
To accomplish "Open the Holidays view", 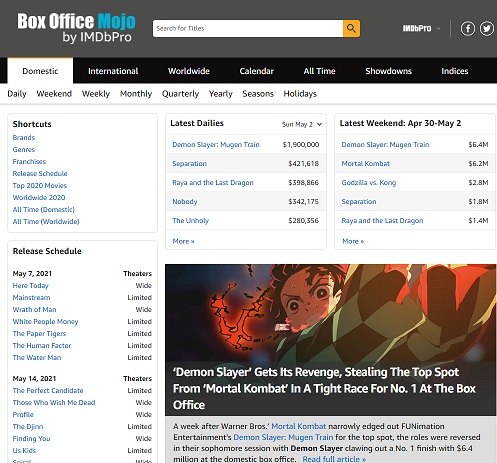I will click(x=300, y=94).
